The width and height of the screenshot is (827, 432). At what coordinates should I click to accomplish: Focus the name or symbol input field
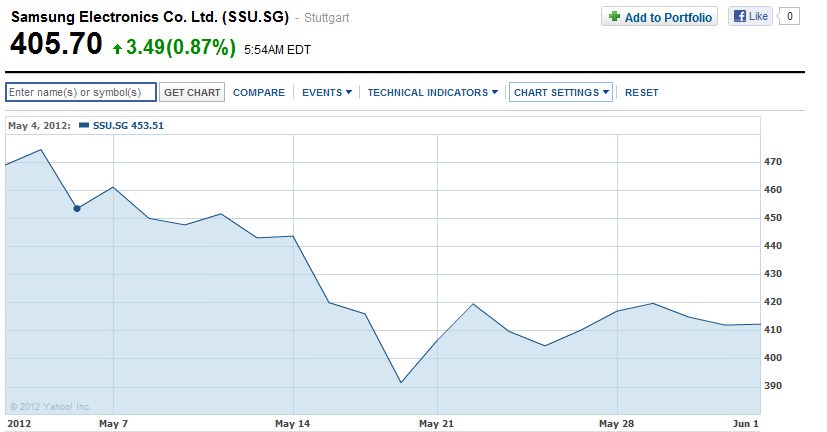click(81, 92)
